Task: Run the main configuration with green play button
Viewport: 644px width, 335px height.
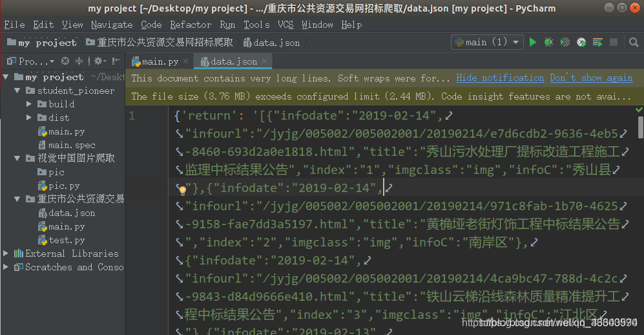Action: (533, 42)
